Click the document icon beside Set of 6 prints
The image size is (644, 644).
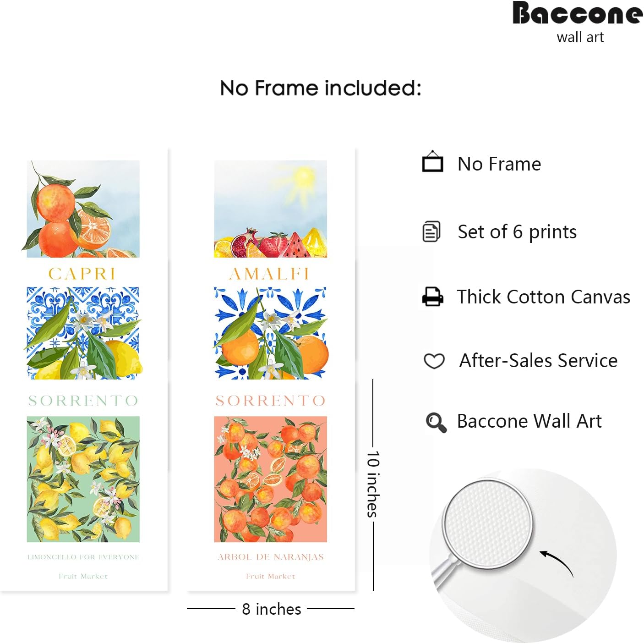[x=431, y=231]
